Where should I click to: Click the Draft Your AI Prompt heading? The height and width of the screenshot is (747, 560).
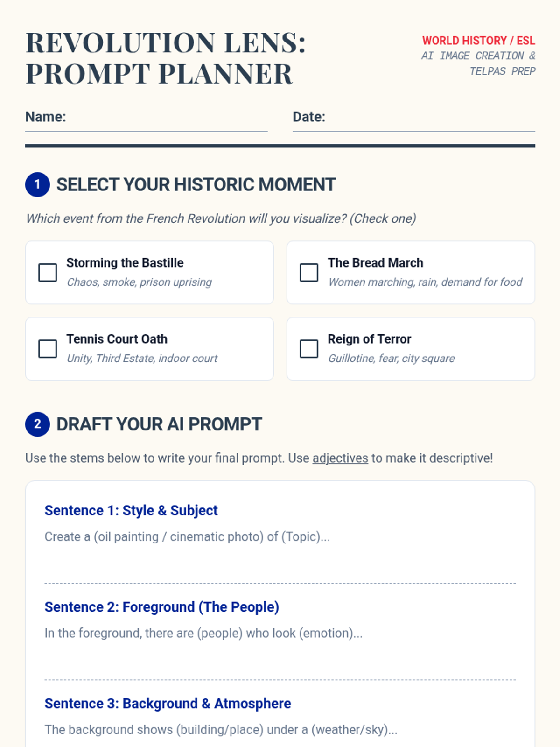tap(159, 424)
